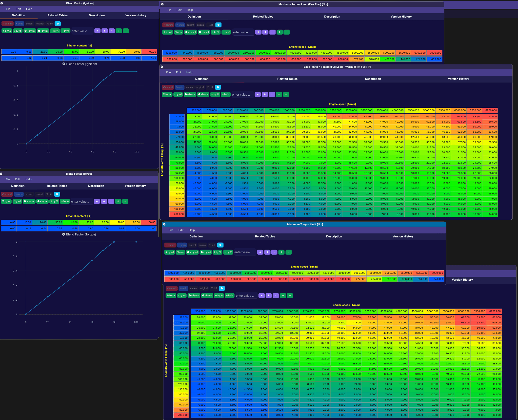Click 'enter value' field in Base Ignition Timing window

click(x=242, y=95)
